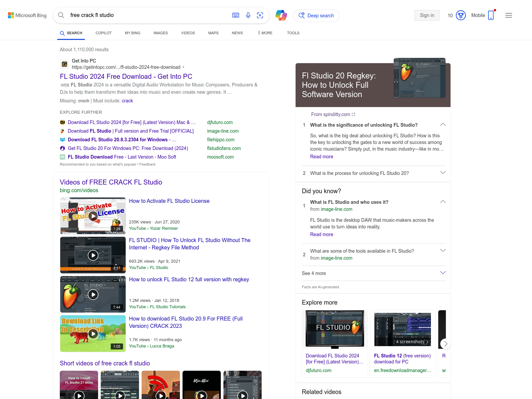
Task: Click external link icon next to spinditty.com
Action: (353, 114)
